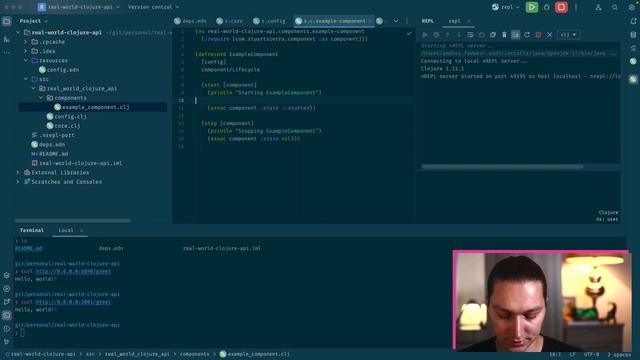The height and width of the screenshot is (360, 640).
Task: Expand External Libraries node
Action: pyautogui.click(x=18, y=172)
